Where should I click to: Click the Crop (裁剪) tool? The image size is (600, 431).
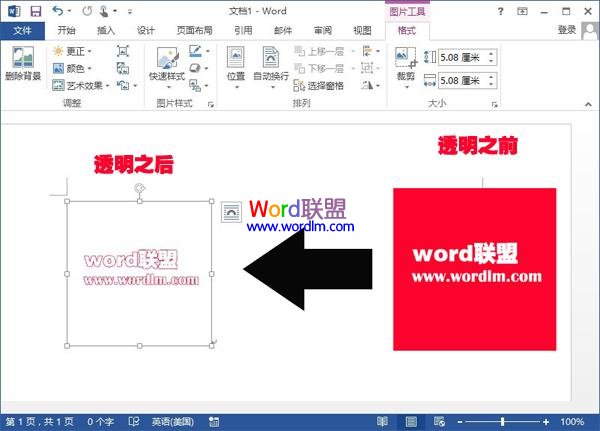tap(406, 63)
